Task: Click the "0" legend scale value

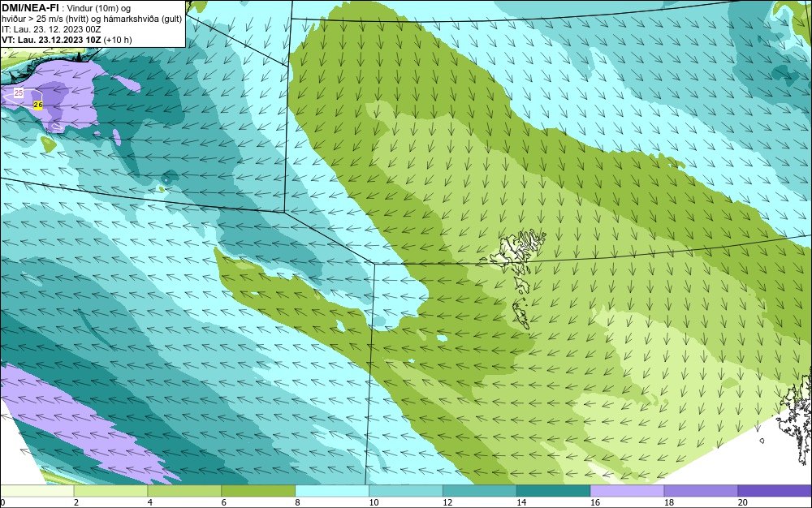Action: tap(2, 502)
